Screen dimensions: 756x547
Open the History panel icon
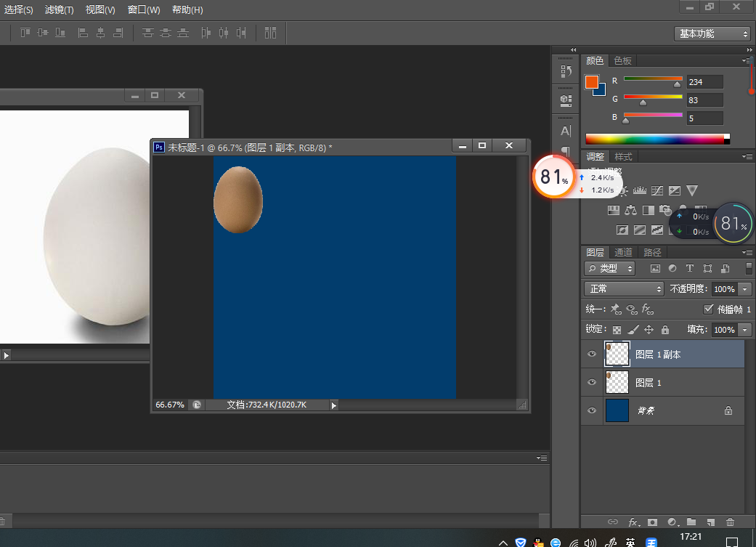point(566,71)
